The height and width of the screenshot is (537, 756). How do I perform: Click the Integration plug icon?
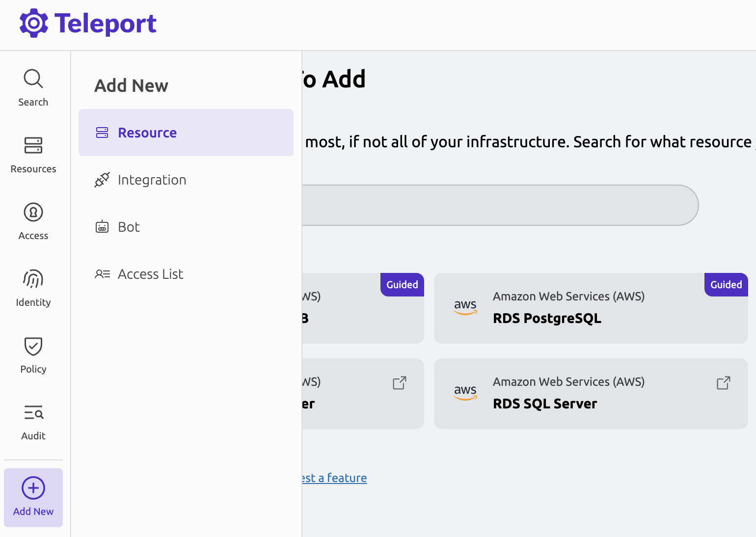[102, 180]
